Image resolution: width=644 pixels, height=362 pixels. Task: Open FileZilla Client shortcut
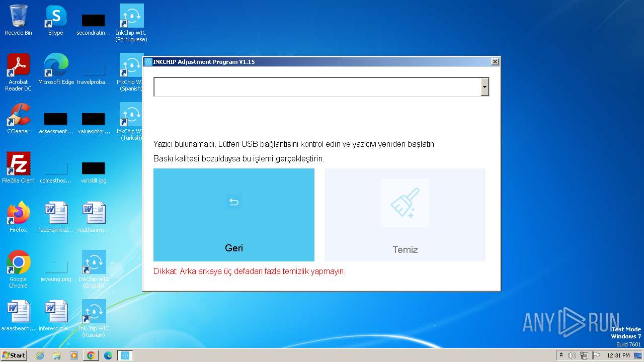click(18, 168)
